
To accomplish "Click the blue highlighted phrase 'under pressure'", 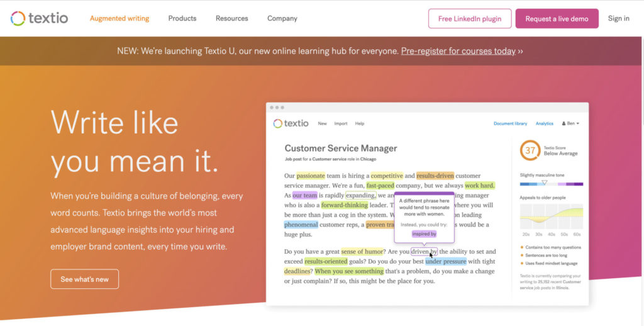I will tap(446, 261).
